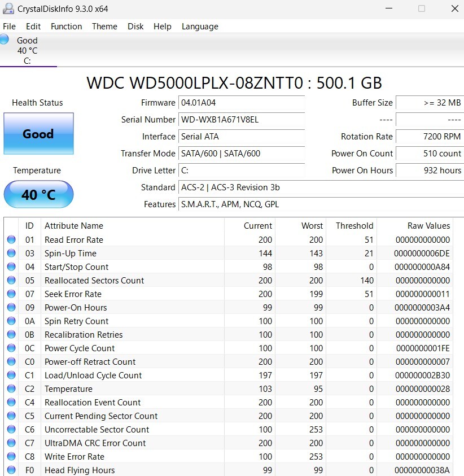The image size is (464, 476).
Task: Click the 40 °C temperature button
Action: [38, 195]
